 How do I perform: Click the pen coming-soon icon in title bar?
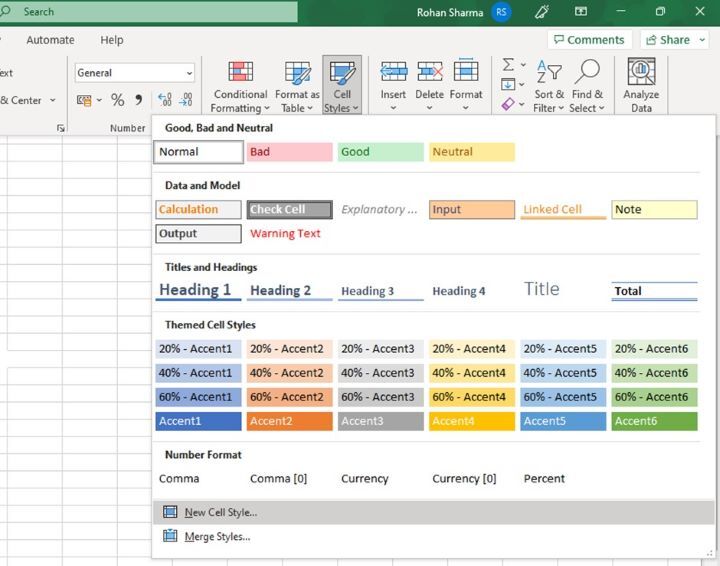click(x=542, y=12)
